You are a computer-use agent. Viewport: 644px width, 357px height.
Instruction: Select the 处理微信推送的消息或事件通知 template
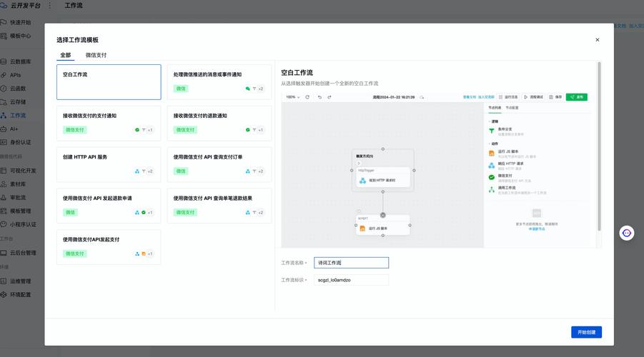point(219,82)
